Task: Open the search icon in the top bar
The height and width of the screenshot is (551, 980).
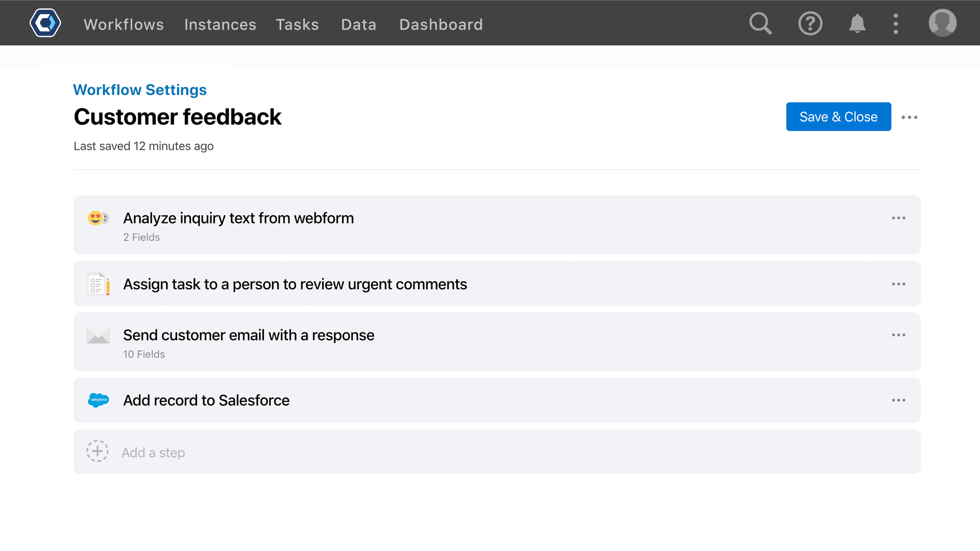Action: [761, 23]
